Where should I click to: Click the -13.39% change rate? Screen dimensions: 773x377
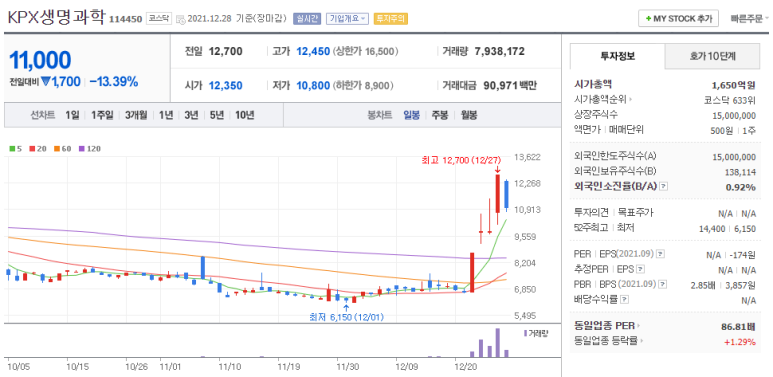pos(114,82)
